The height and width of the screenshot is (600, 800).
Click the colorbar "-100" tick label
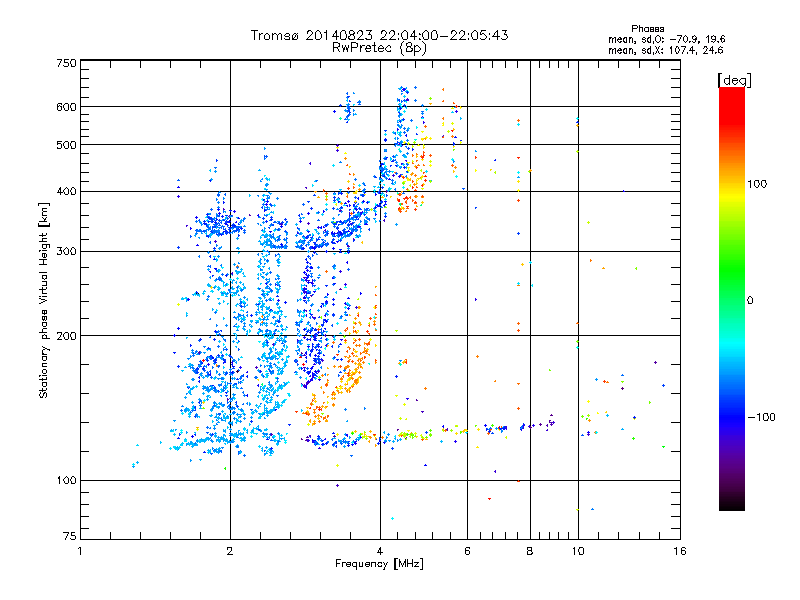tap(761, 417)
